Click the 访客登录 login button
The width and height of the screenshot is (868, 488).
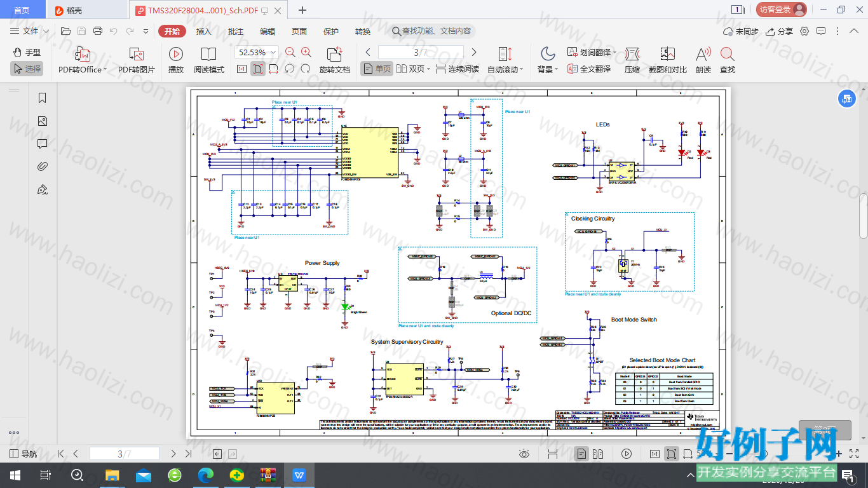tap(781, 10)
